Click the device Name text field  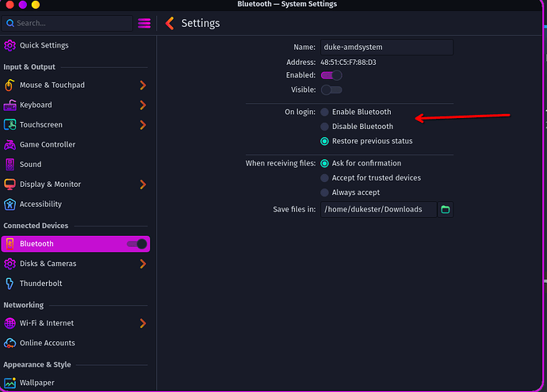[x=386, y=48]
